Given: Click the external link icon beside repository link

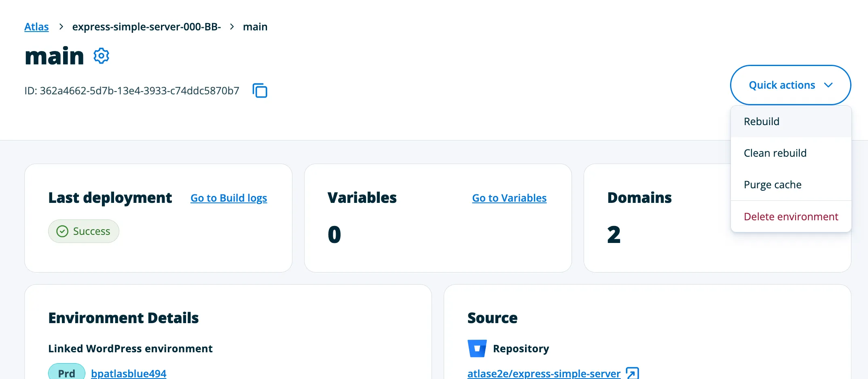Looking at the screenshot, I should (x=632, y=373).
